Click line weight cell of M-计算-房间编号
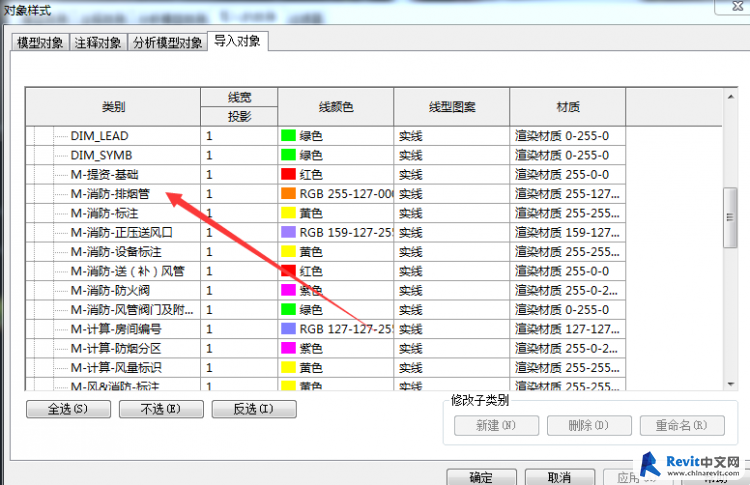The image size is (750, 485). pyautogui.click(x=239, y=329)
